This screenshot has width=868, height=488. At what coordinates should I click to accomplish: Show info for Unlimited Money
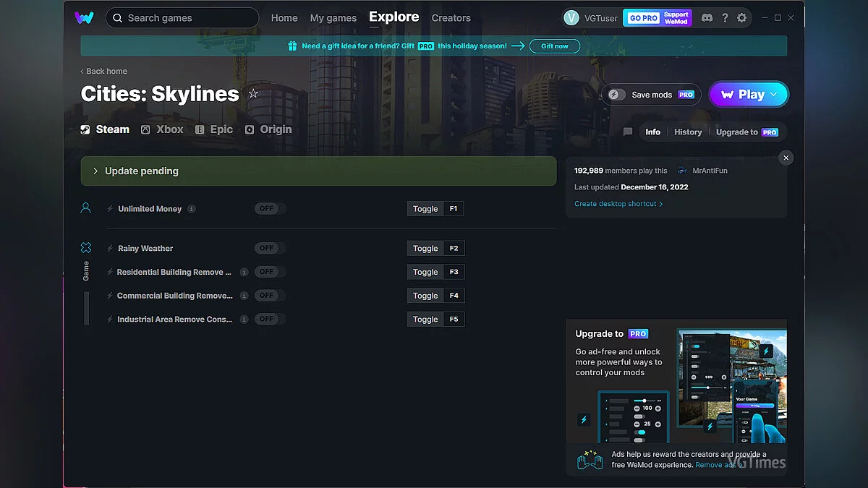(x=192, y=209)
